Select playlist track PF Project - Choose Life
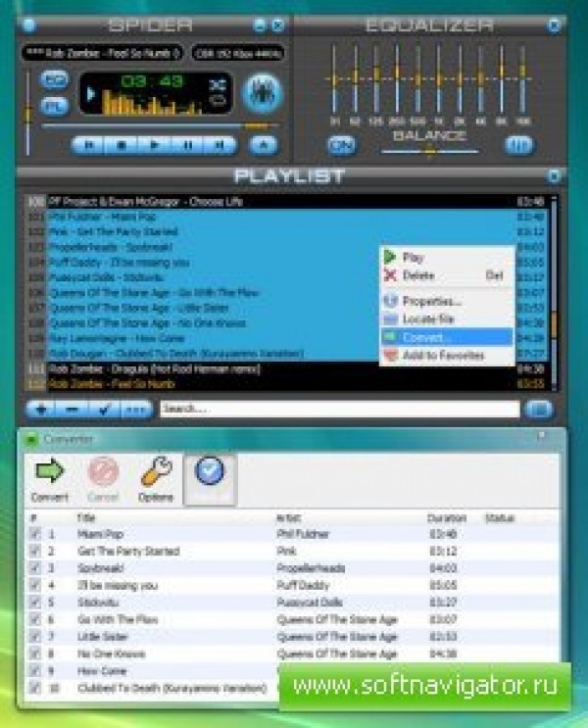This screenshot has height=728, width=588. [x=286, y=202]
